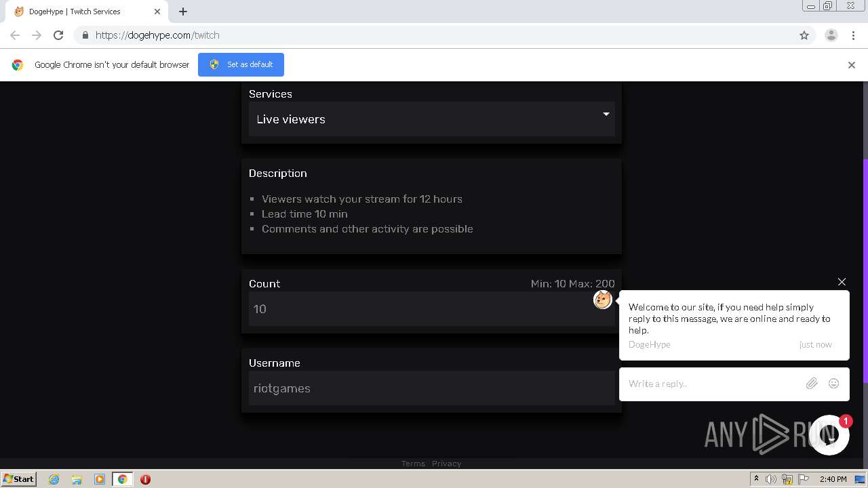Screen dimensions: 868x488
Task: Open the Services dropdown showing Live viewers
Action: 431,119
